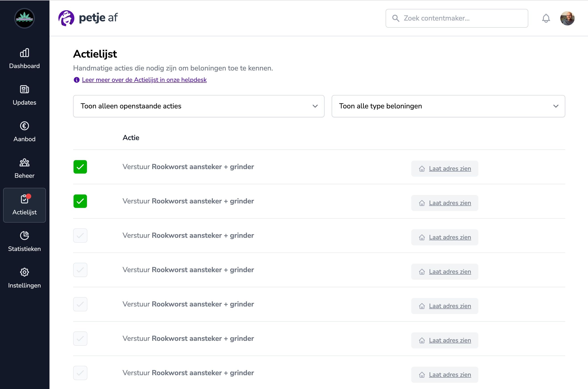
Task: Open Aanbod euro coin icon
Action: (24, 126)
